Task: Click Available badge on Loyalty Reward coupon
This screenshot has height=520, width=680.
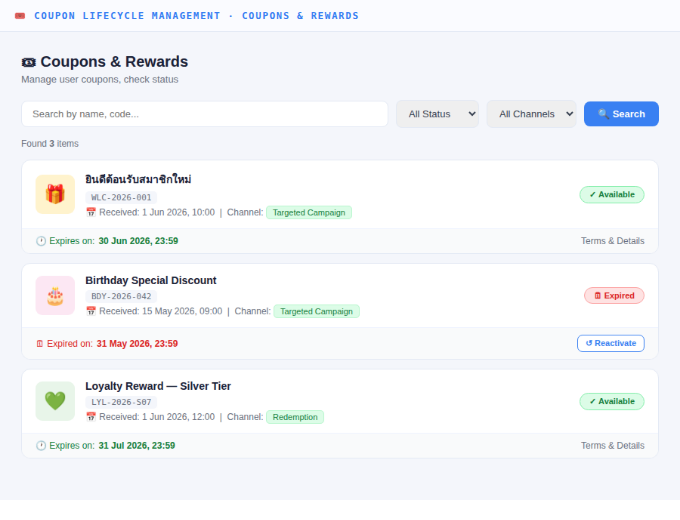Action: coord(612,402)
